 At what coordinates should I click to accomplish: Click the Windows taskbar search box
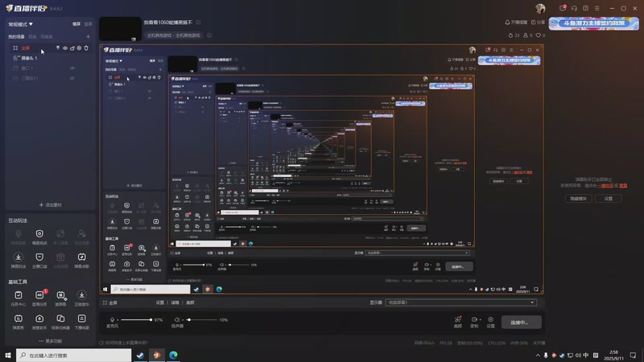(x=74, y=355)
